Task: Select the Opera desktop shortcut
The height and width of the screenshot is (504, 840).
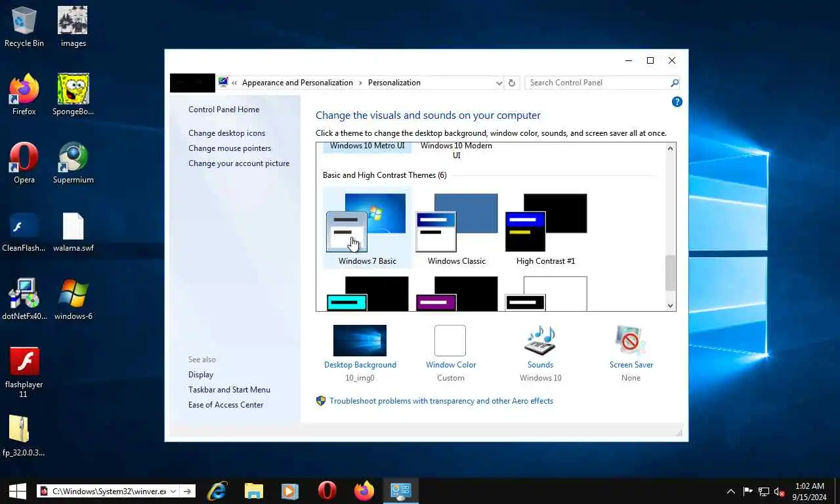Action: pos(24,163)
